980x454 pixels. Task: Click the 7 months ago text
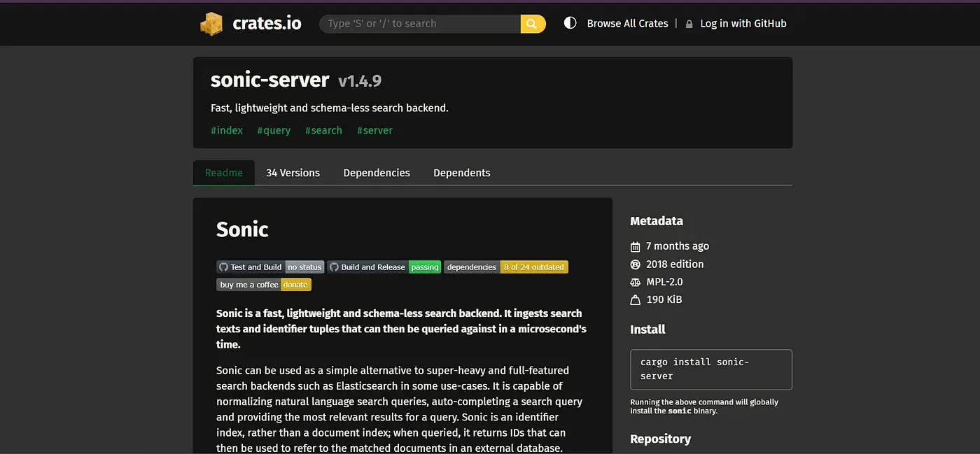pos(678,246)
